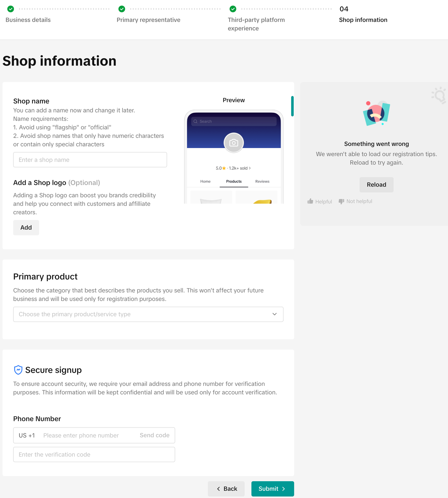Viewport: 448px width, 498px height.
Task: Click the thumbs-up Helpful icon
Action: coord(310,201)
